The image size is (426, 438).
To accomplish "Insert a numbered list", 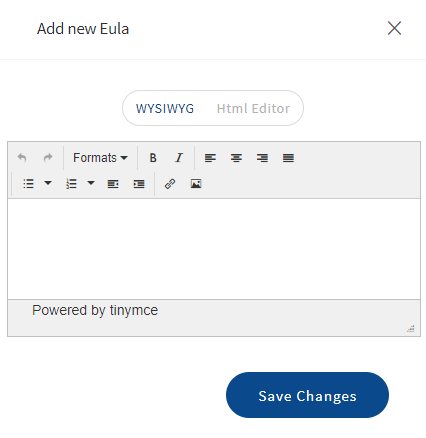I will 71,184.
